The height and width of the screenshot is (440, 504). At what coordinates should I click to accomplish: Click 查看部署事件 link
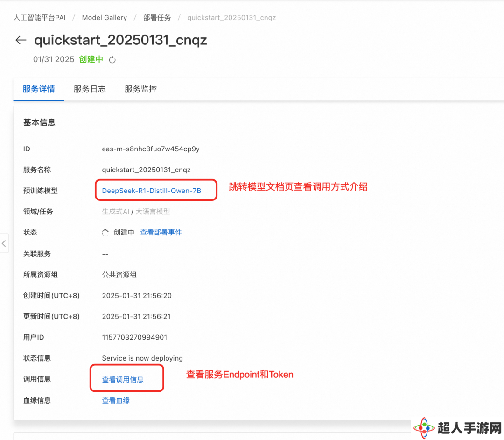[x=161, y=233]
